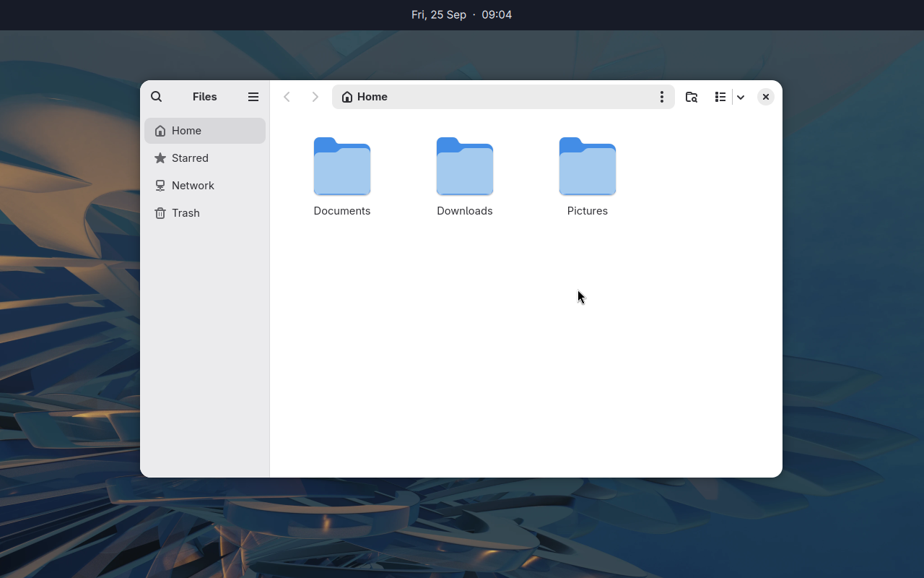Click the Home house icon in the sidebar
This screenshot has width=924, height=578.
pos(160,131)
